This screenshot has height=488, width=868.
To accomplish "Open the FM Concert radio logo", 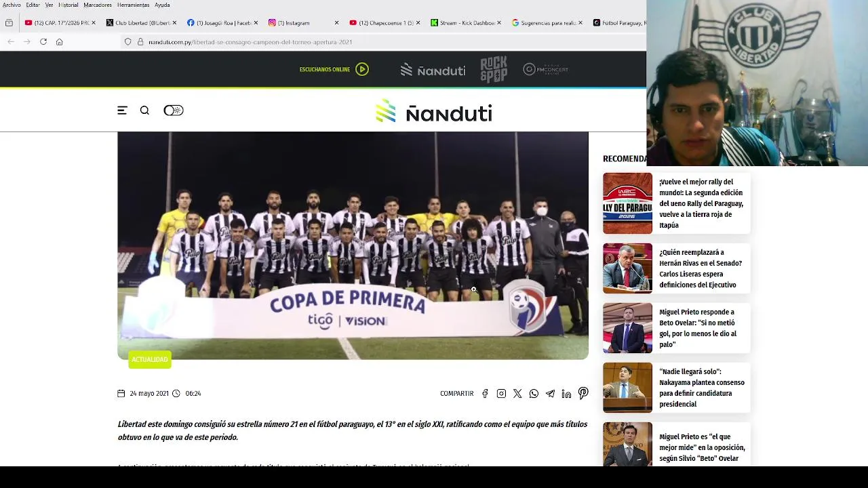I will tap(545, 69).
